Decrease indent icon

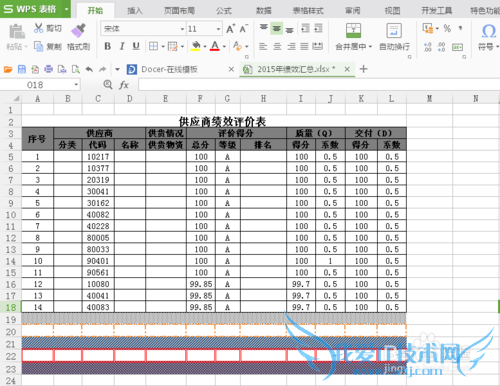[305, 28]
